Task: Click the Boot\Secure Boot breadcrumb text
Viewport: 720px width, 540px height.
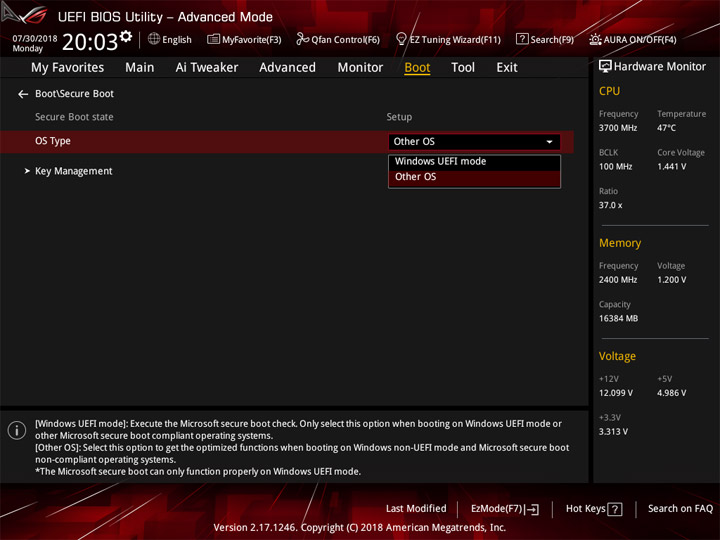Action: click(74, 94)
